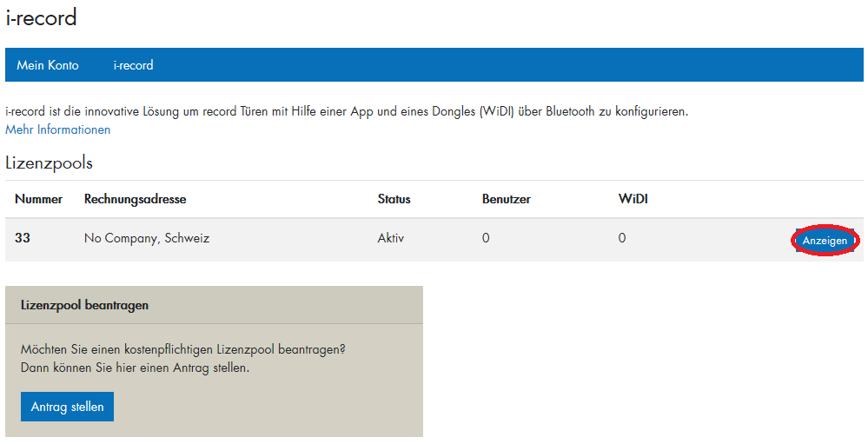The image size is (868, 444).
Task: Click the Lizenzpool beantragen panel header
Action: coord(84,305)
